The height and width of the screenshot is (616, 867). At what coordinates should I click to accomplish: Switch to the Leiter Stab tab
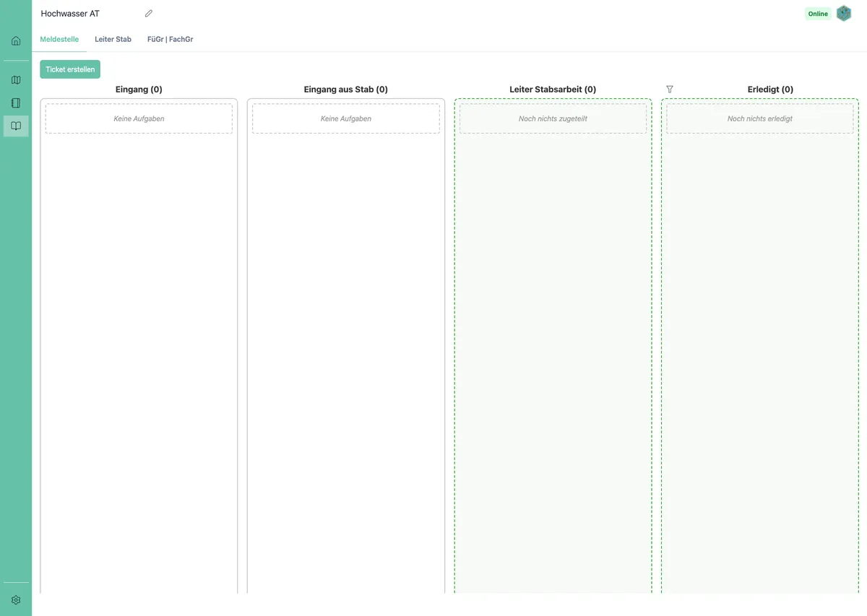click(113, 39)
